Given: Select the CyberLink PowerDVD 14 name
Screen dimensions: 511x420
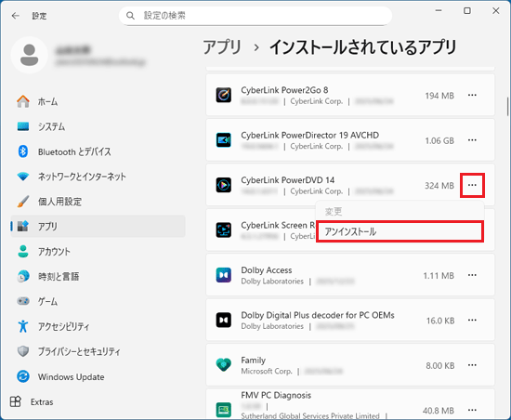Looking at the screenshot, I should 287,180.
